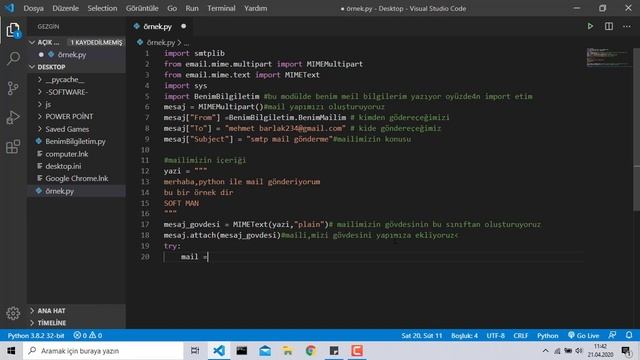Show hidden system tray icons
Image resolution: width=640 pixels, height=360 pixels.
[x=545, y=351]
